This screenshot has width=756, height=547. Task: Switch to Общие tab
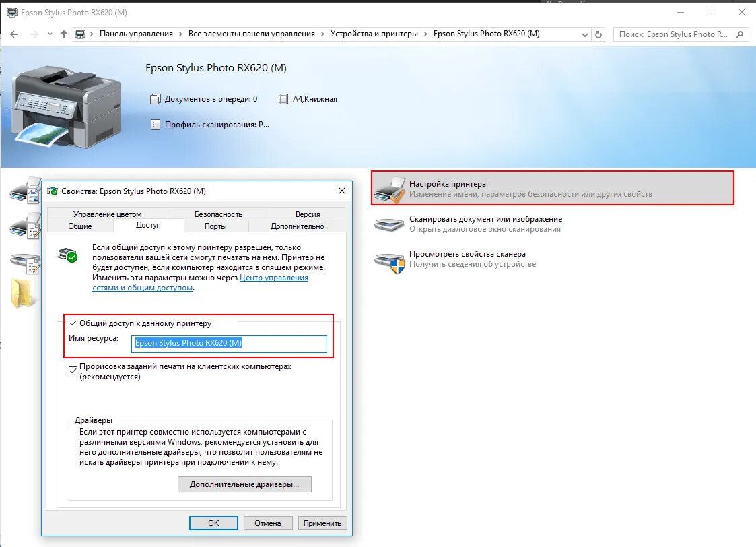tap(80, 226)
